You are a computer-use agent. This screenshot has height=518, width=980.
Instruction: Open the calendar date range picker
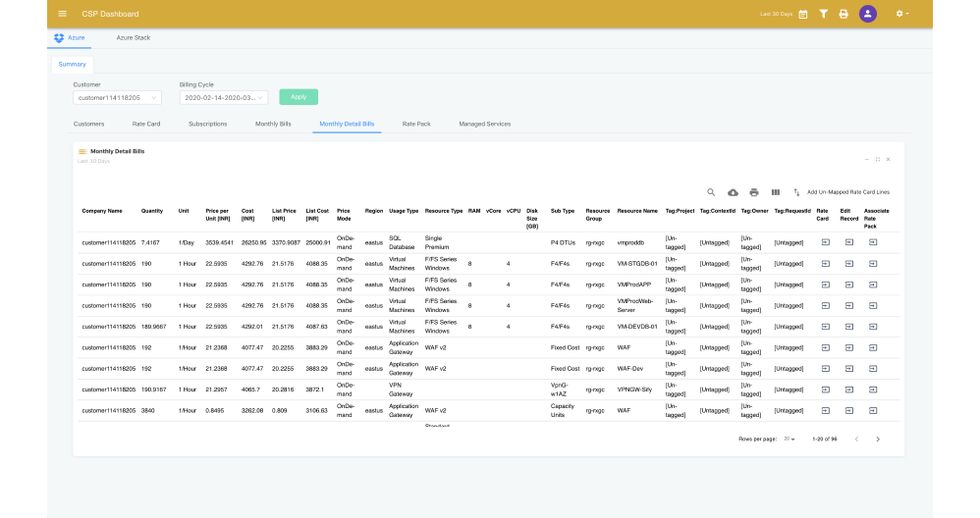(803, 14)
